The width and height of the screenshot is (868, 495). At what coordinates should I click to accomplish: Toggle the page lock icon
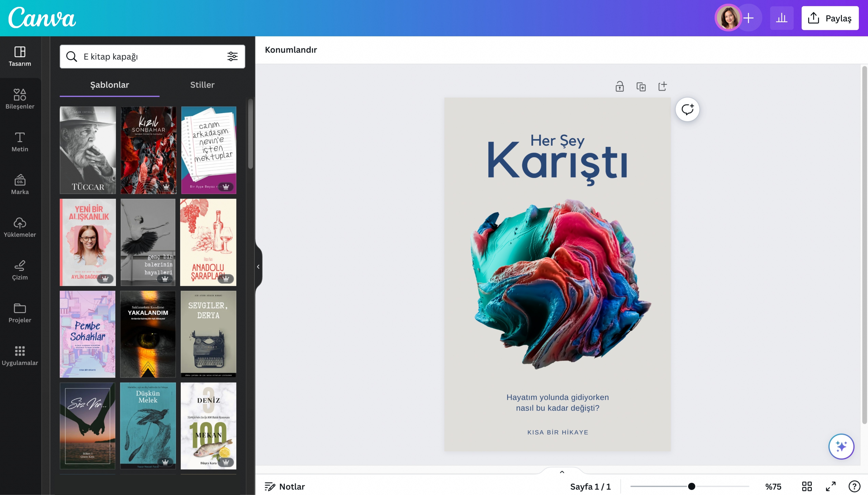[x=619, y=86]
